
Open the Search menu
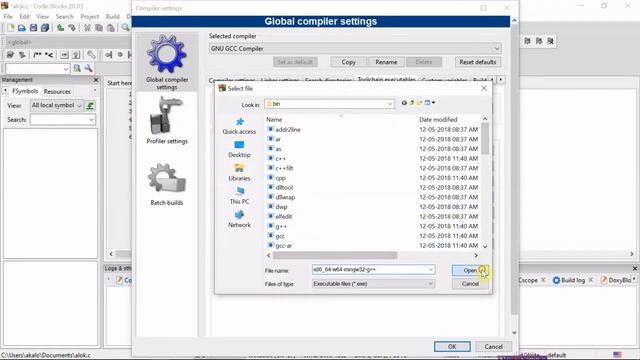coord(64,17)
